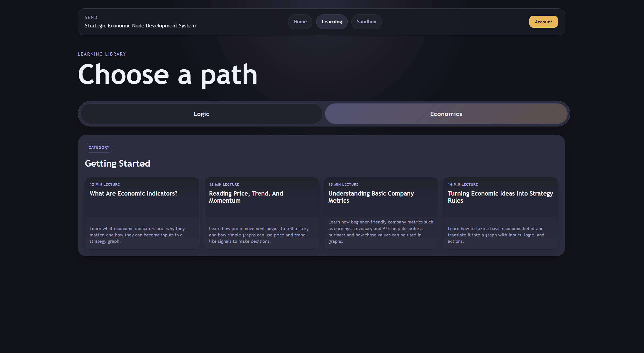The height and width of the screenshot is (353, 644).
Task: Click the yellow Account button
Action: point(543,22)
